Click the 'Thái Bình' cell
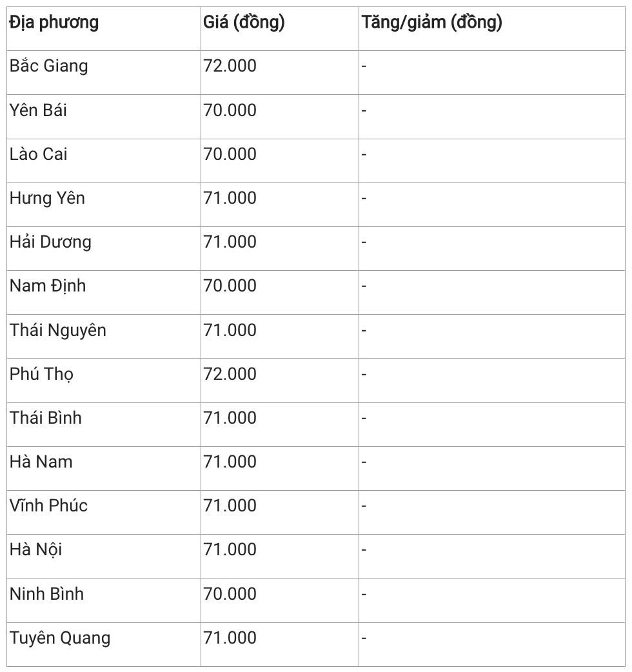 [46, 418]
